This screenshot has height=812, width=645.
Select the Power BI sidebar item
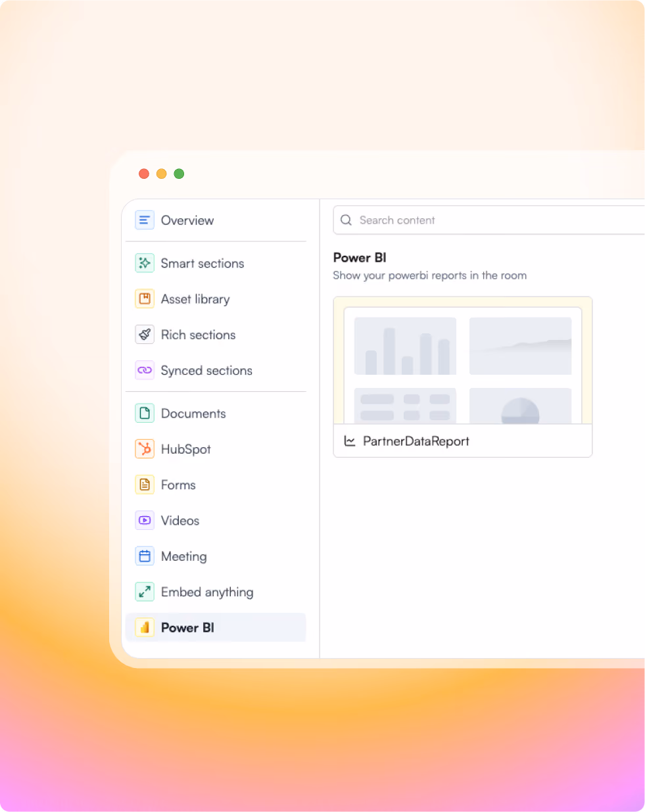(216, 627)
